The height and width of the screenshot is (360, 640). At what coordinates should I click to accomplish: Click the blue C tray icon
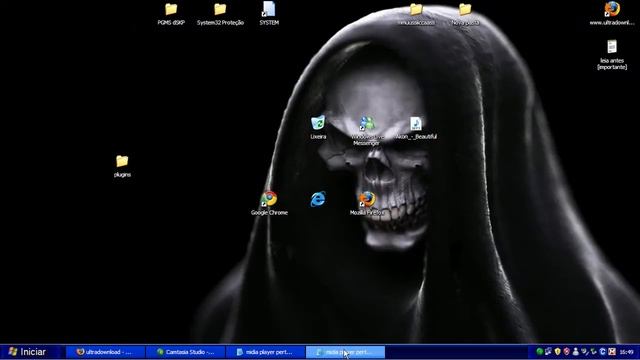tap(602, 351)
